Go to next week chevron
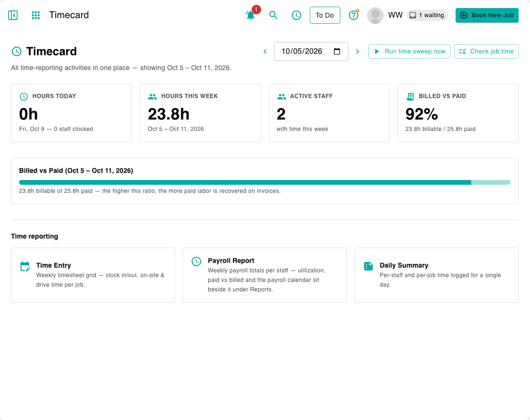The width and height of the screenshot is (530, 420). point(357,51)
